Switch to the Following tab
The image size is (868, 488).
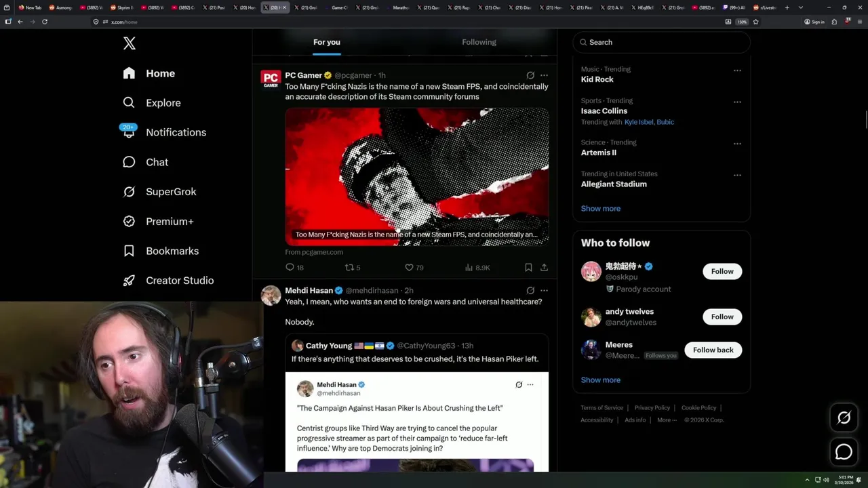[x=479, y=42]
